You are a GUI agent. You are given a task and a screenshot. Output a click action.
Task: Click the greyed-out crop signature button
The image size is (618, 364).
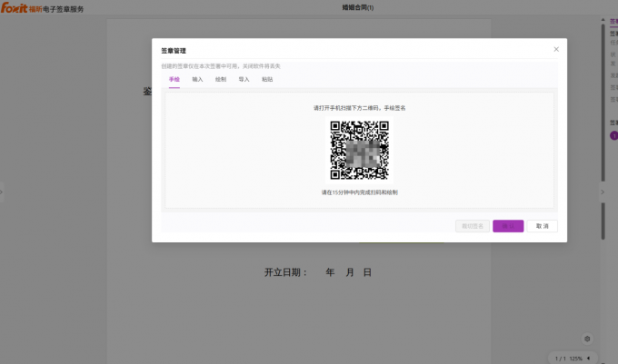pyautogui.click(x=473, y=226)
